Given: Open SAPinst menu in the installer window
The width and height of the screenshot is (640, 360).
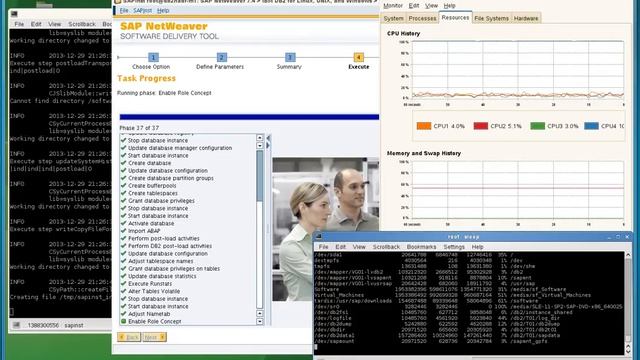Looking at the screenshot, I should 142,10.
